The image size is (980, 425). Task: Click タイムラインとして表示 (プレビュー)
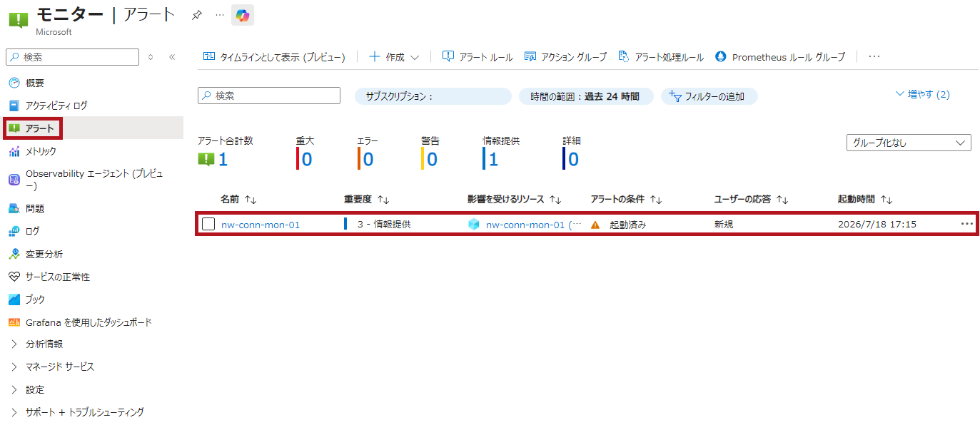pyautogui.click(x=274, y=57)
